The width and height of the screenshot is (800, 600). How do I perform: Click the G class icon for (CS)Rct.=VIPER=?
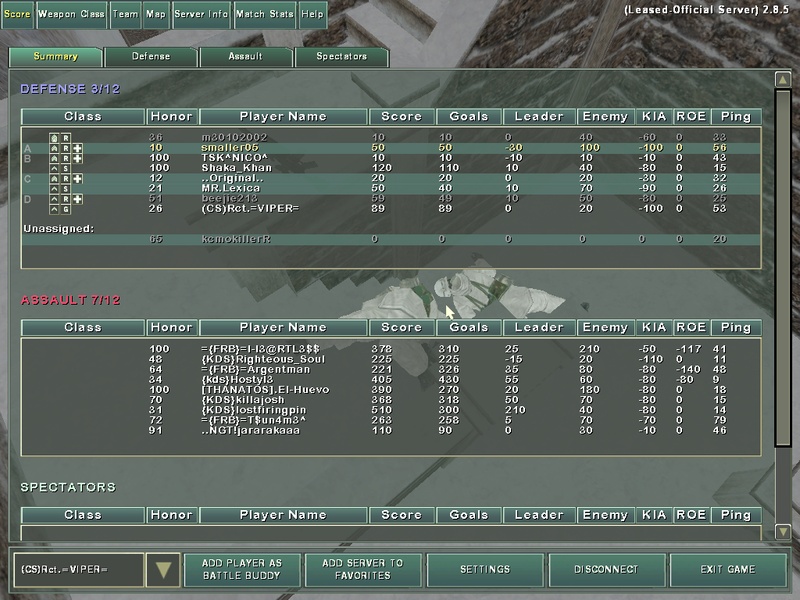[66, 209]
